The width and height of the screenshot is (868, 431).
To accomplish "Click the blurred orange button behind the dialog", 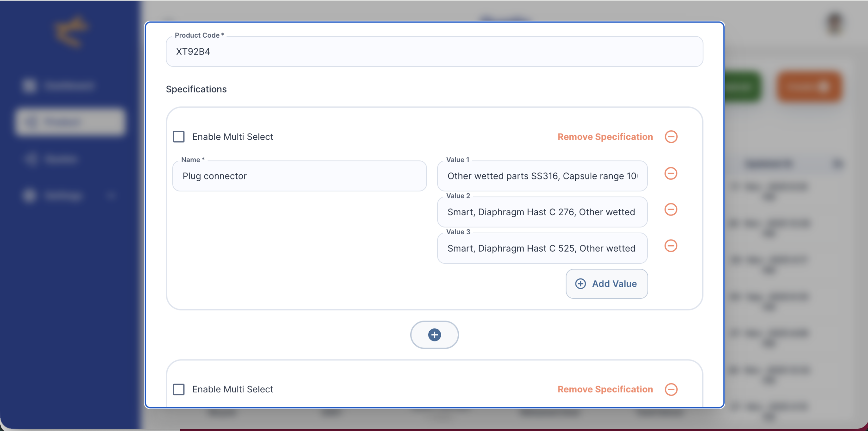I will tap(809, 87).
